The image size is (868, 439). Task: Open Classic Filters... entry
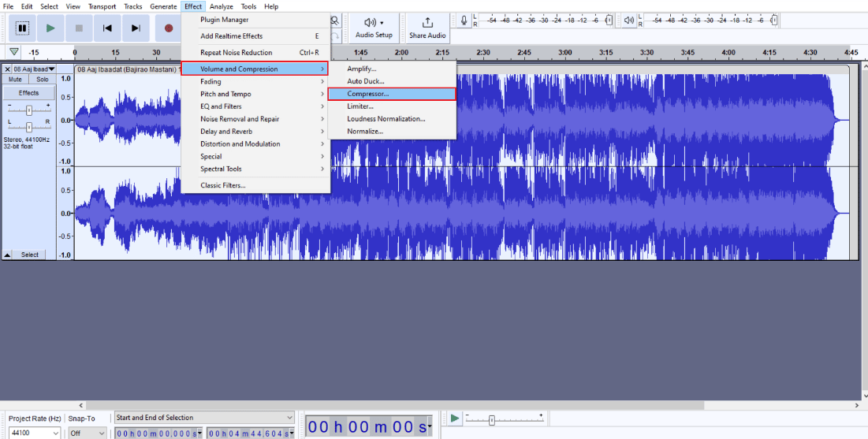(x=255, y=185)
